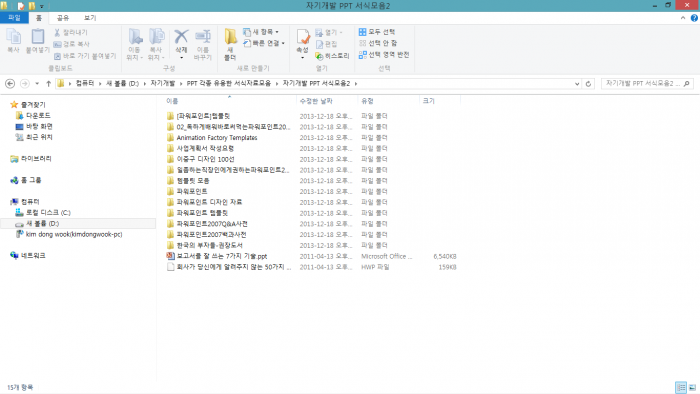The width and height of the screenshot is (700, 394).
Task: Switch to the 홈 (Home) ribbon tab
Action: 39,18
